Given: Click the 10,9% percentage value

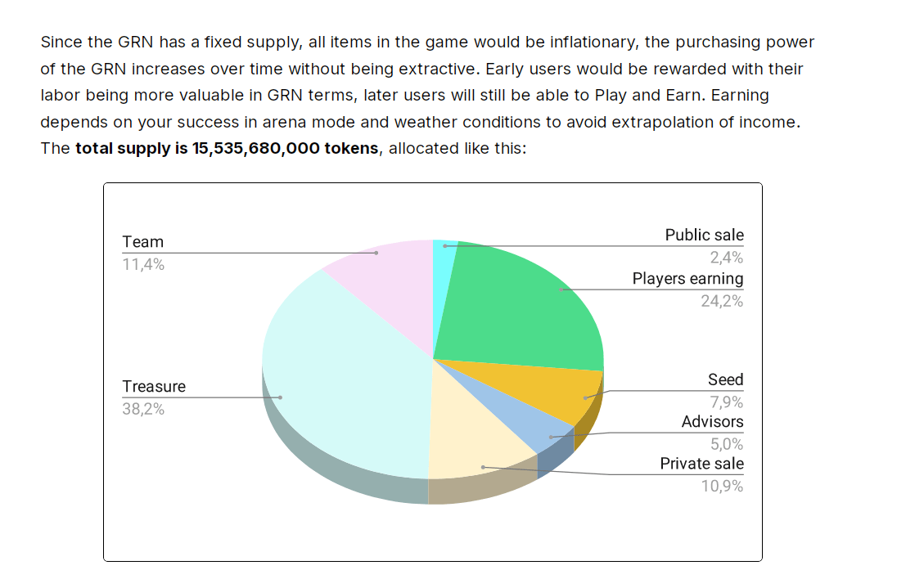Looking at the screenshot, I should [722, 486].
